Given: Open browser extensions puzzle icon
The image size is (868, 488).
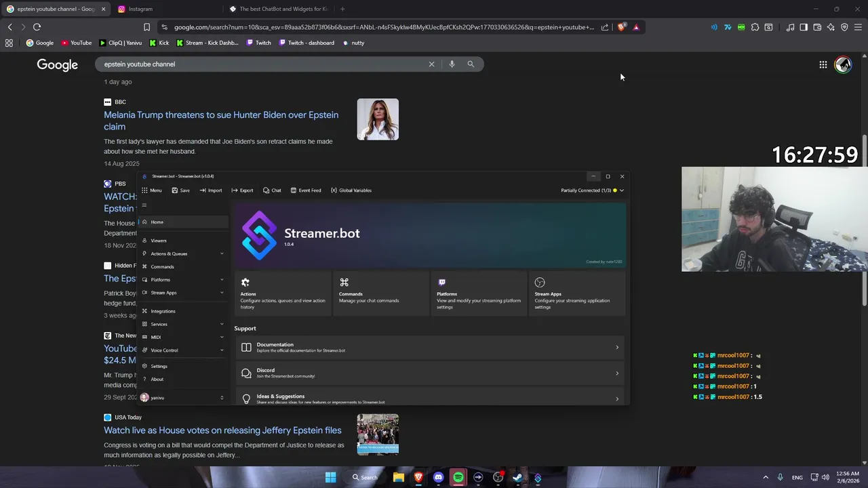Looking at the screenshot, I should pyautogui.click(x=755, y=27).
